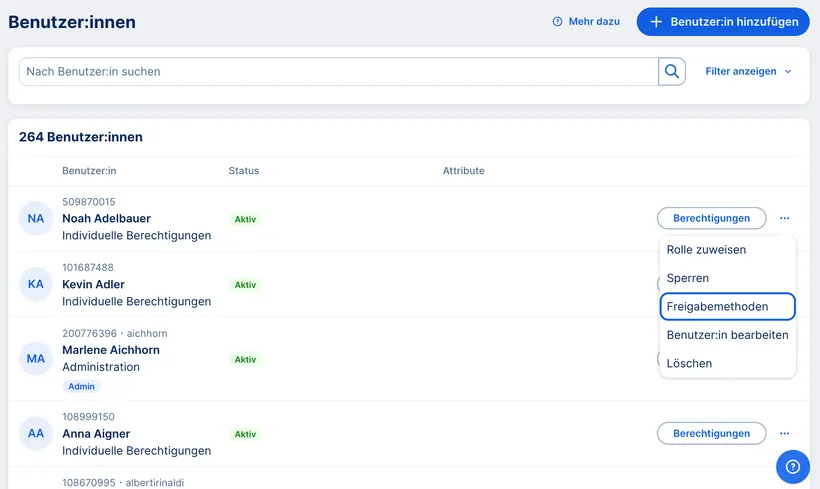Click Berechtigungen button for Noah Adelbauer
This screenshot has height=489, width=820.
coord(711,218)
